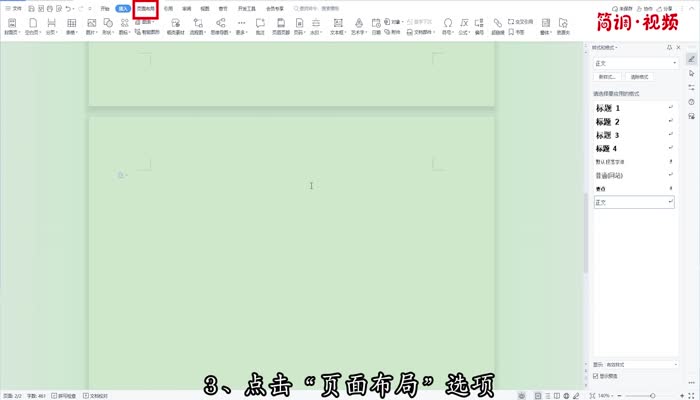Click the 封面页 cover page icon
The height and width of the screenshot is (400, 700).
point(10,24)
